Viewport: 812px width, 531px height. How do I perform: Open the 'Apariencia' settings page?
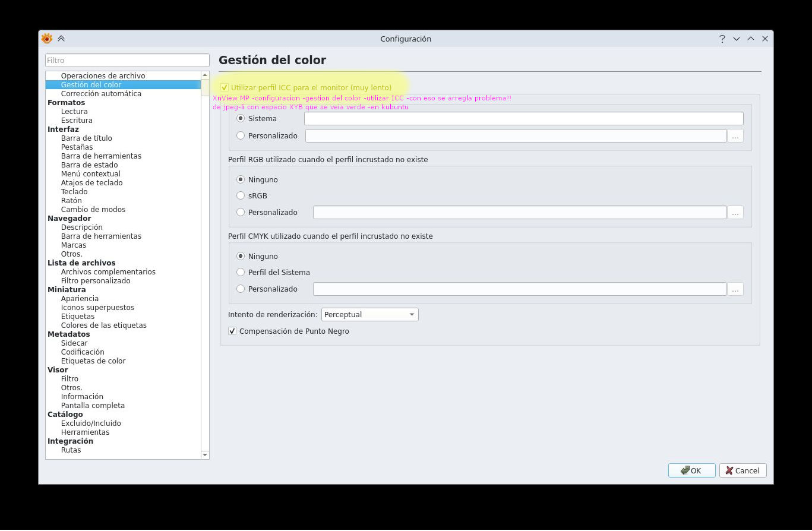[x=80, y=298]
